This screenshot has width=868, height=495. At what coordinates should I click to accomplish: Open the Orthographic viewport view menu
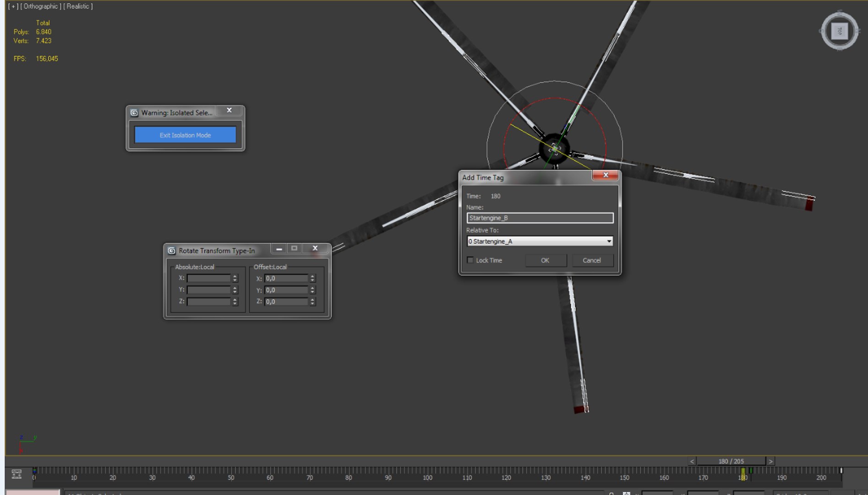pyautogui.click(x=40, y=6)
